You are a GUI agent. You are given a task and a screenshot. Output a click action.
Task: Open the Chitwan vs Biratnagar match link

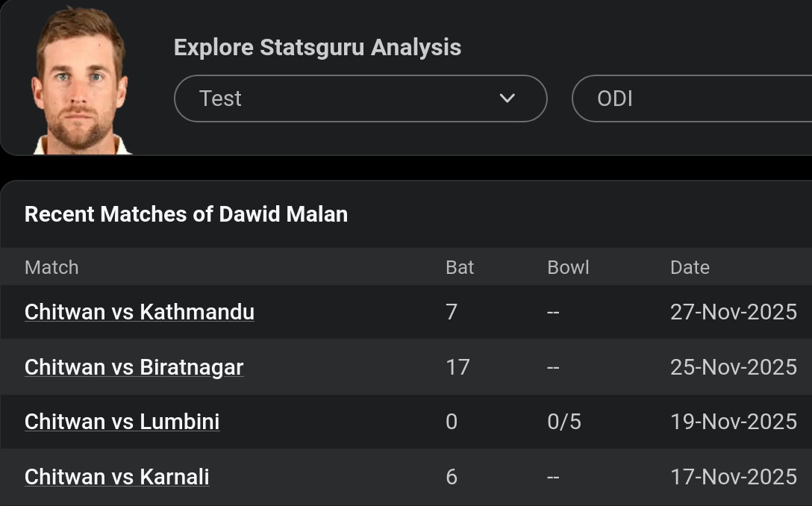[x=134, y=367]
